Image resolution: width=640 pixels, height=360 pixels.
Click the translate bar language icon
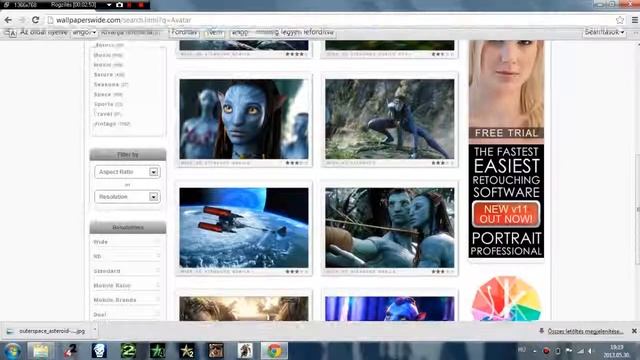[x=11, y=33]
